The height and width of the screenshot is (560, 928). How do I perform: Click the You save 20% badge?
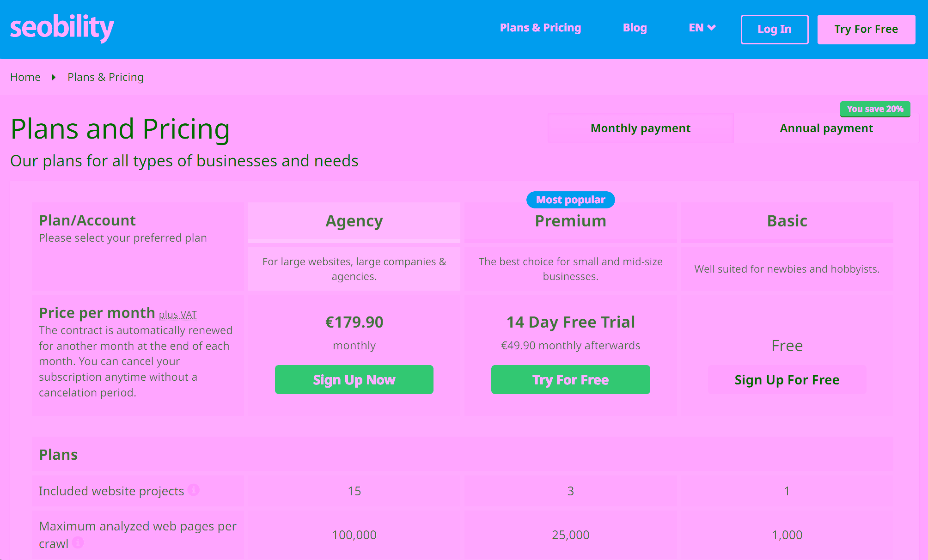[x=875, y=109]
